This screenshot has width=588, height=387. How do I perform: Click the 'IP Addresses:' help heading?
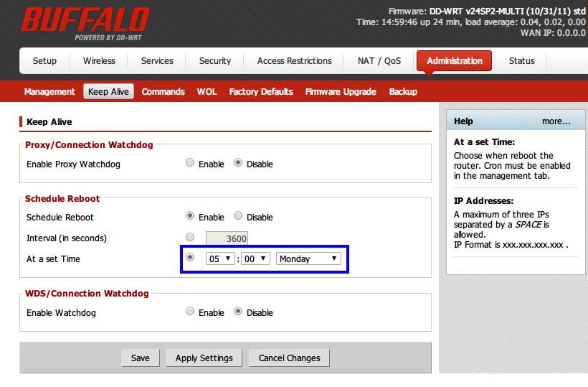pyautogui.click(x=483, y=201)
